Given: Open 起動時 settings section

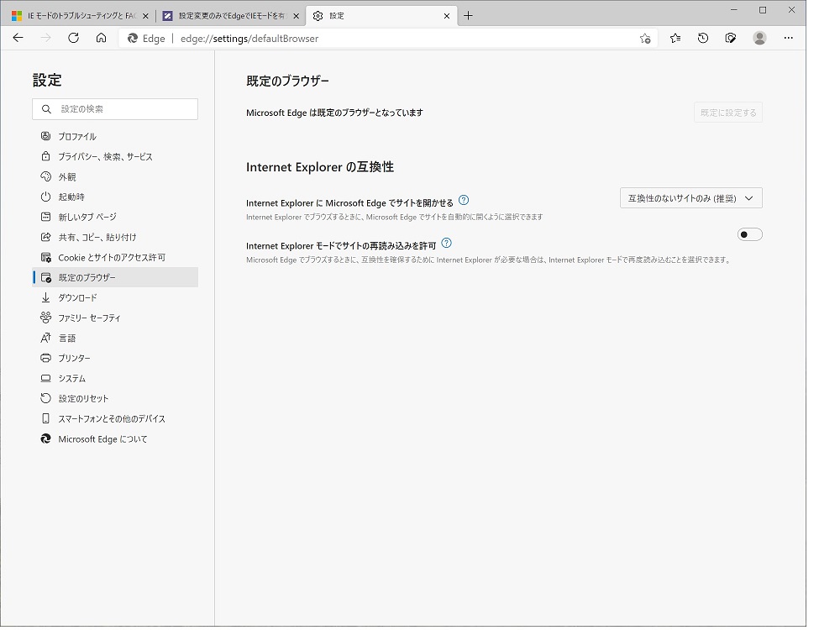Looking at the screenshot, I should point(115,197).
